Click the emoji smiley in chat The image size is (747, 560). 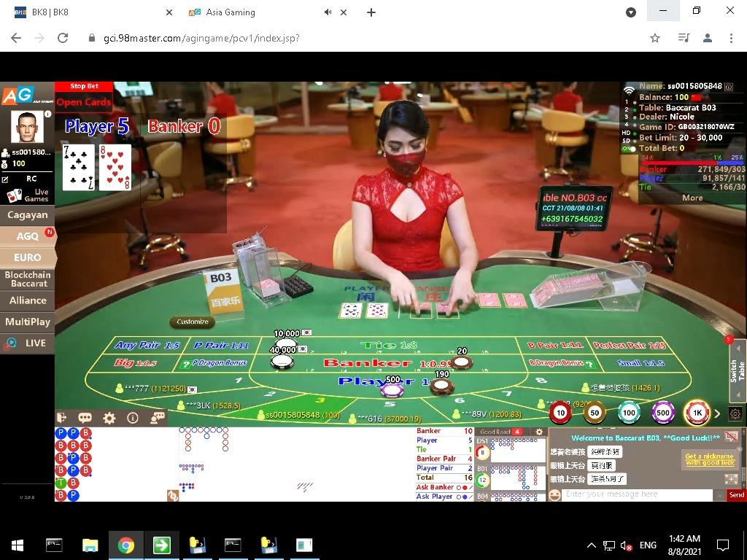coord(554,495)
